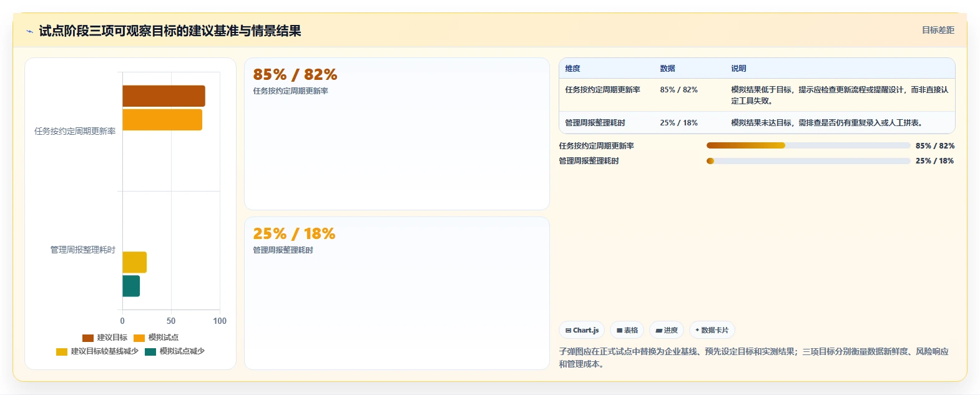This screenshot has height=395, width=980.
Task: Click caption 任务按约定周期更新率 under 85% card
Action: [x=290, y=91]
